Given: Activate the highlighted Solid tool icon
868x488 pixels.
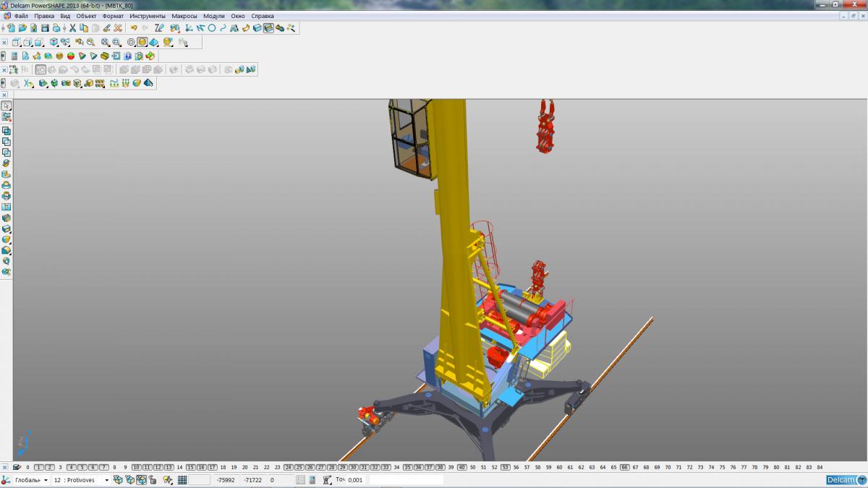Looking at the screenshot, I should pos(268,27).
